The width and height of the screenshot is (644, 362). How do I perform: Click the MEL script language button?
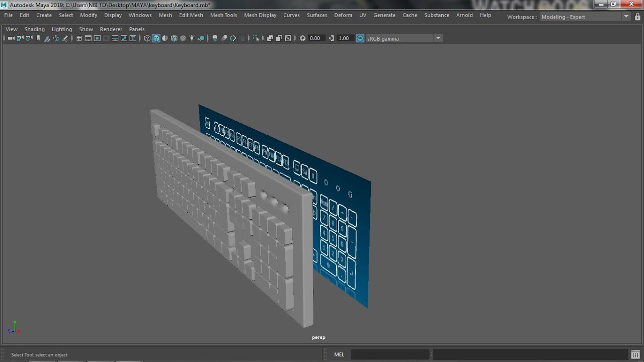point(339,354)
